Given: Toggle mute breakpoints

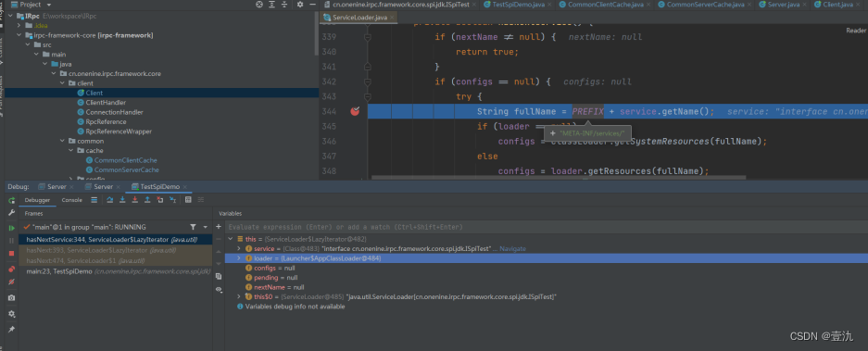Looking at the screenshot, I should tap(12, 282).
